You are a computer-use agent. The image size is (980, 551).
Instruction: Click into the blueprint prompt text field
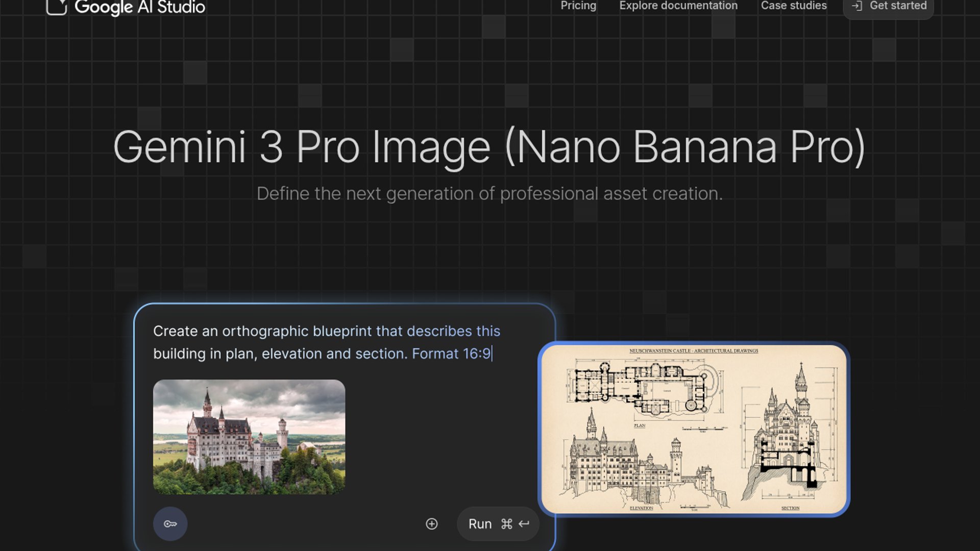(327, 342)
